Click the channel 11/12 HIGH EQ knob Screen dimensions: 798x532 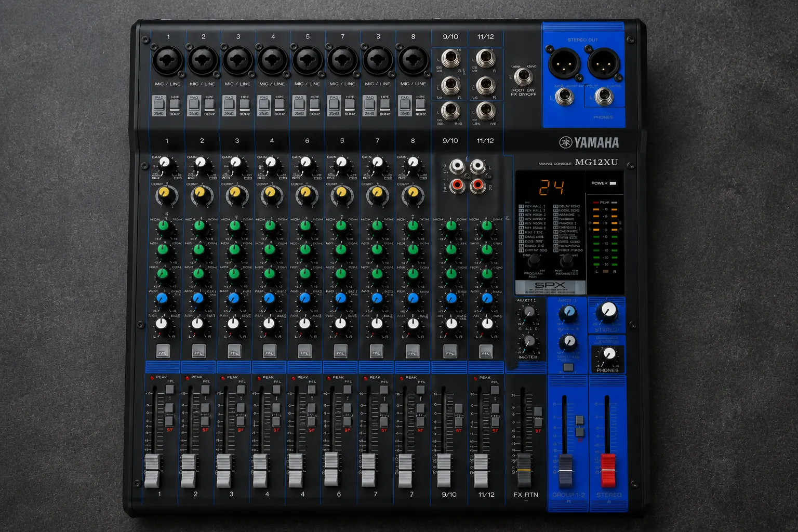(x=487, y=226)
